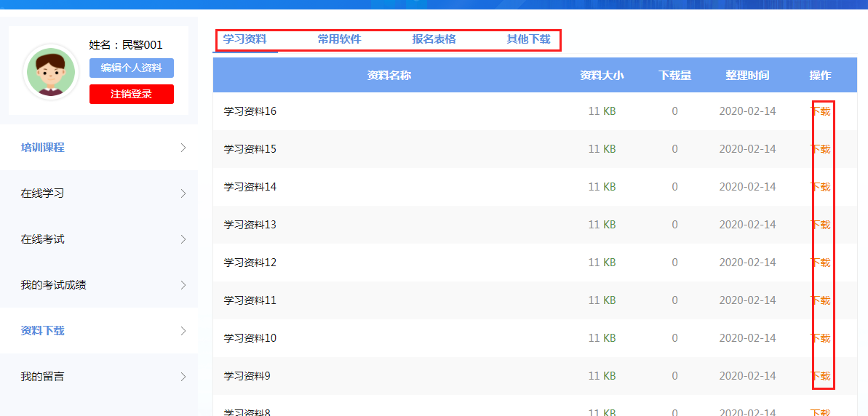Download 学习资料15 via 下载 link

click(x=820, y=149)
